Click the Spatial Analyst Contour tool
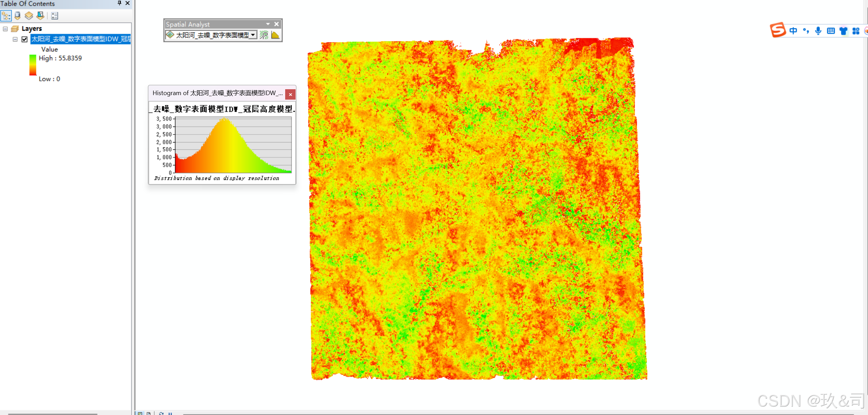868x415 pixels. 264,35
